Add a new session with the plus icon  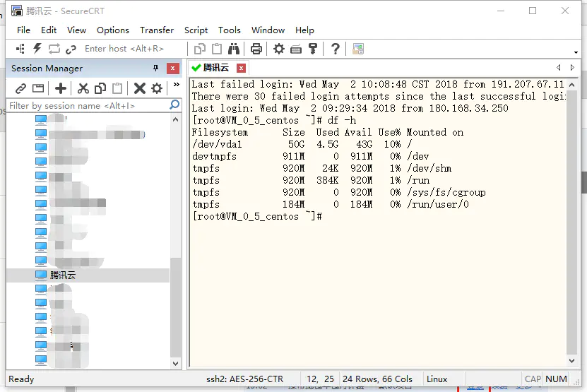click(x=61, y=88)
